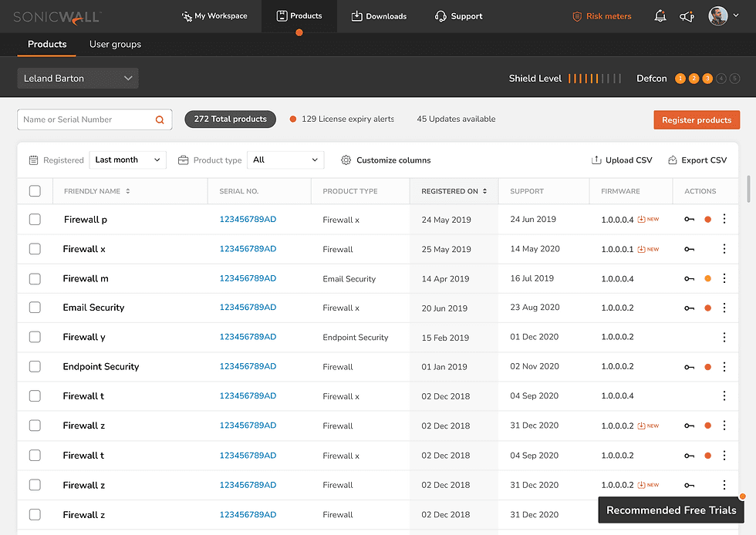Open three-dot menu for Firewall p
Viewport: 756px width, 535px height.
coord(724,219)
